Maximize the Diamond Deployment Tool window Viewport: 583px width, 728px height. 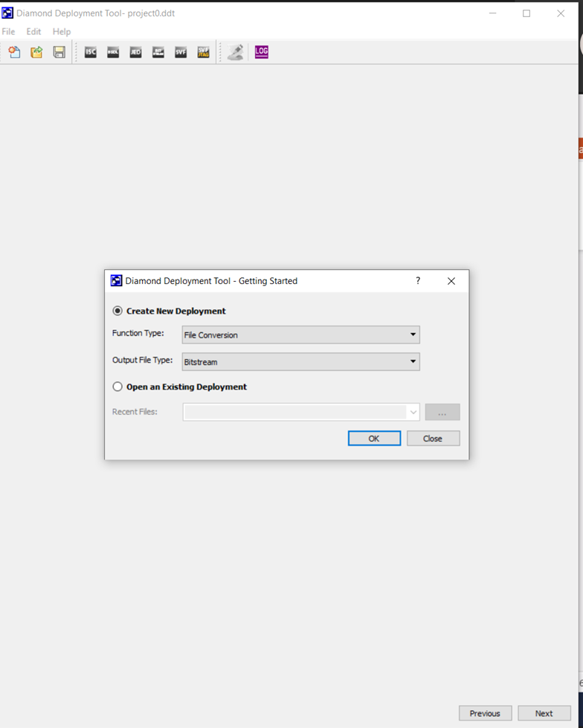526,13
